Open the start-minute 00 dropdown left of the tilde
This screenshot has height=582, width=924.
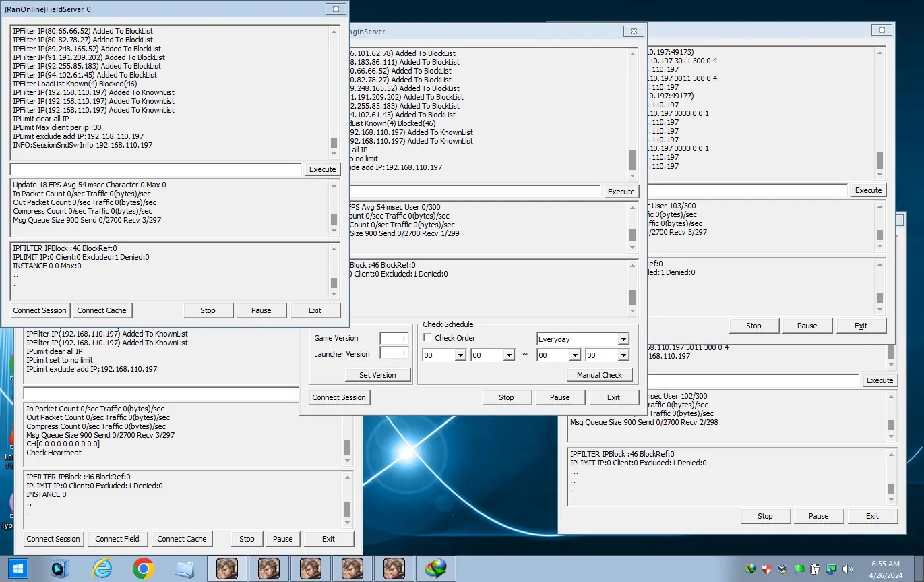509,355
